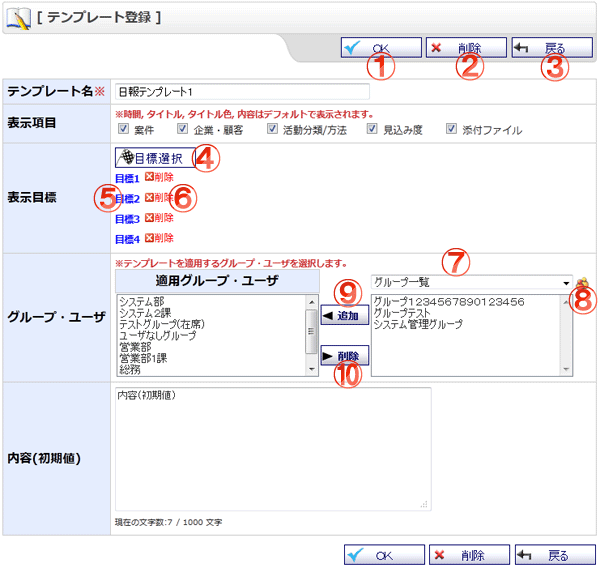The height and width of the screenshot is (568, 600).
Task: Open the 目標2 link
Action: tap(127, 199)
